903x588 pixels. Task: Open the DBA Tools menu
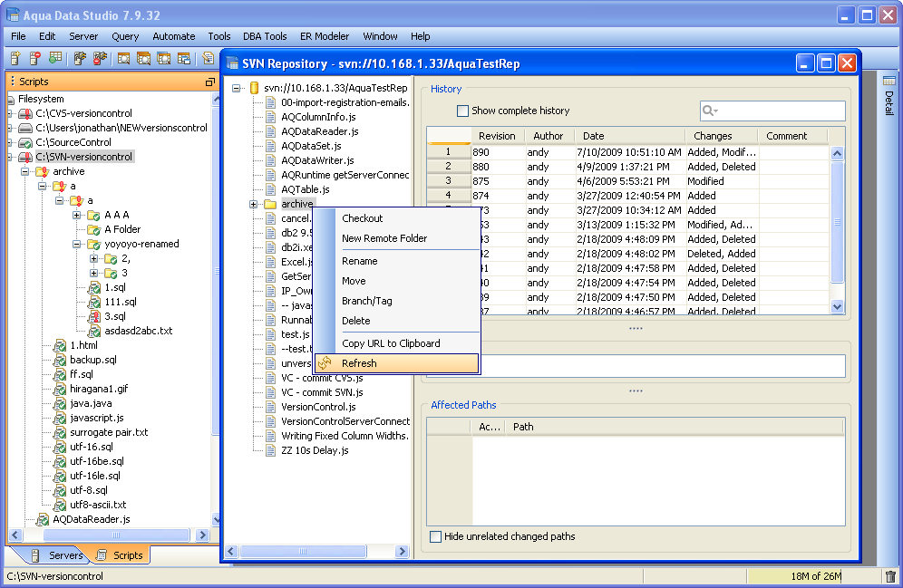tap(265, 36)
